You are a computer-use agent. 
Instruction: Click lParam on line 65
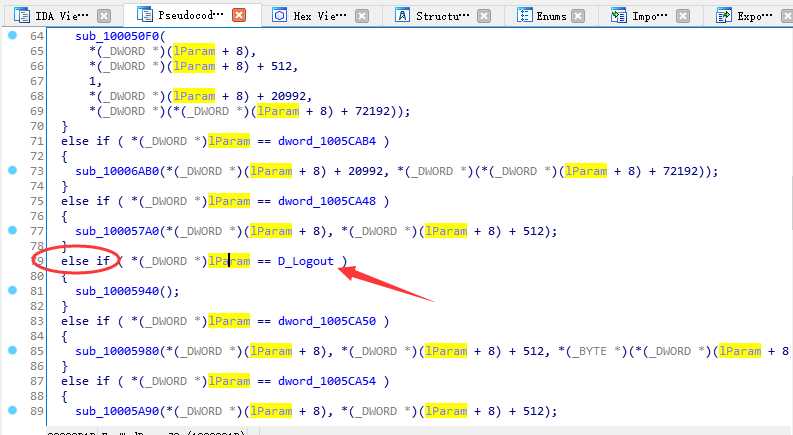[x=194, y=51]
